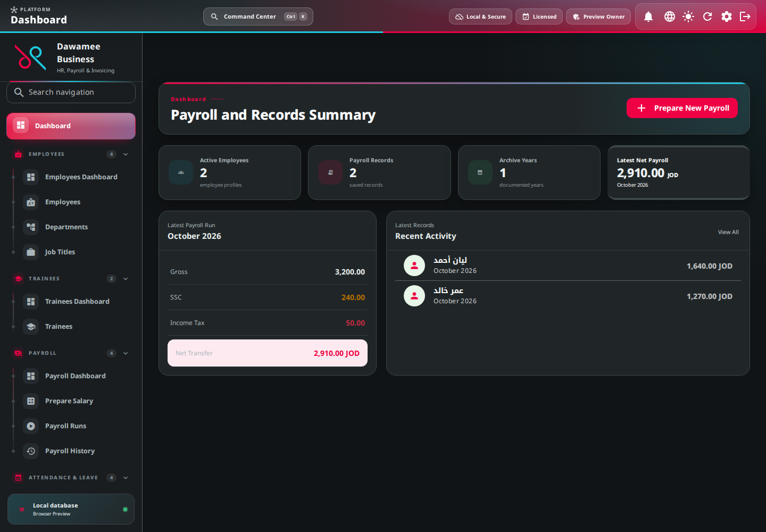Viewport: 766px width, 532px height.
Task: Click Prepare New Payroll button
Action: point(682,108)
